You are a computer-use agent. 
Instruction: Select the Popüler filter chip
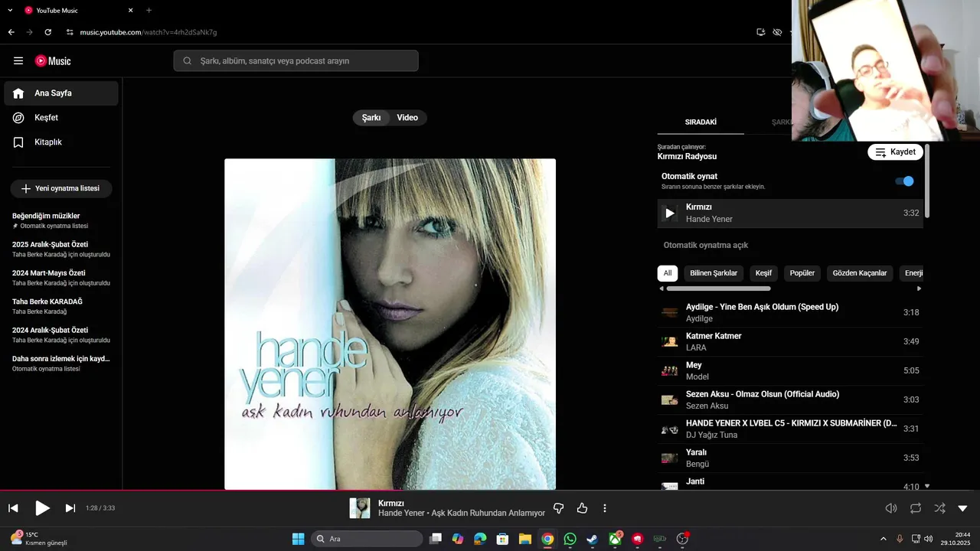[x=802, y=273]
